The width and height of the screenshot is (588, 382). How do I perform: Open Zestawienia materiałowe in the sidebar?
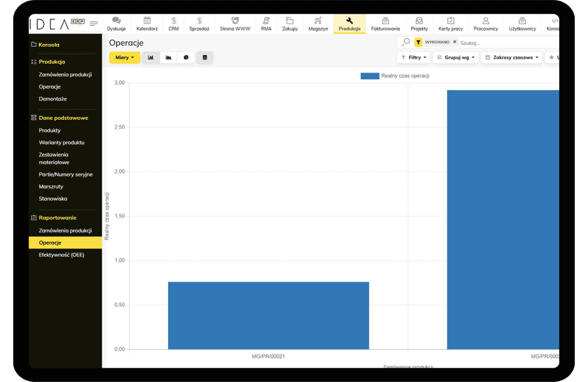[x=53, y=158]
